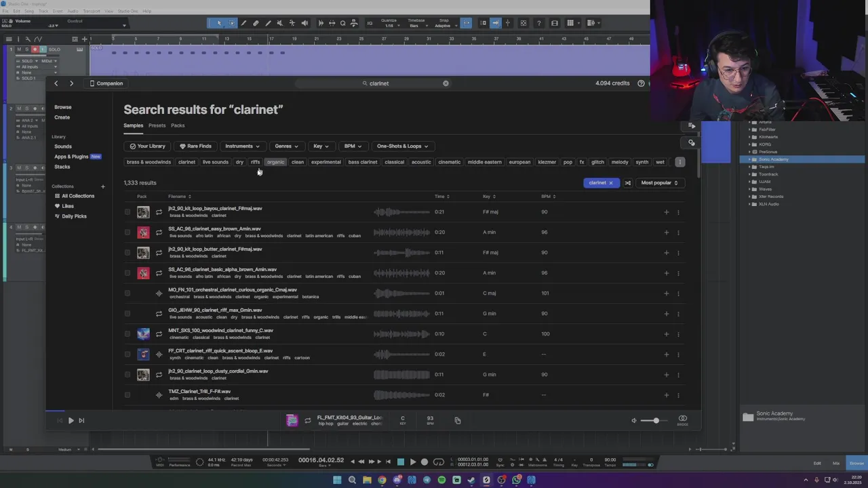Screen dimensions: 868x488
Task: Open Apps & Plugins in the library
Action: click(71, 157)
